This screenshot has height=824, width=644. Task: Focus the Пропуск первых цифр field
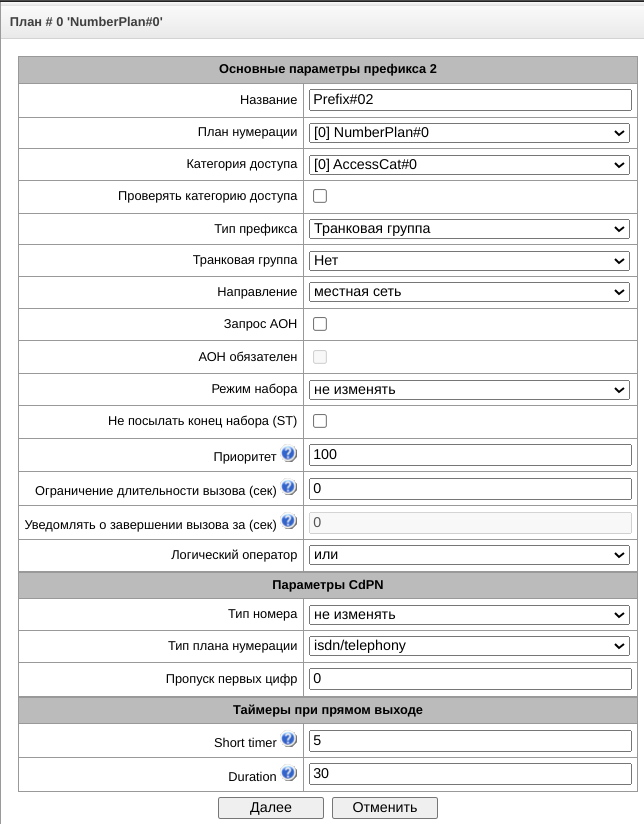point(470,679)
